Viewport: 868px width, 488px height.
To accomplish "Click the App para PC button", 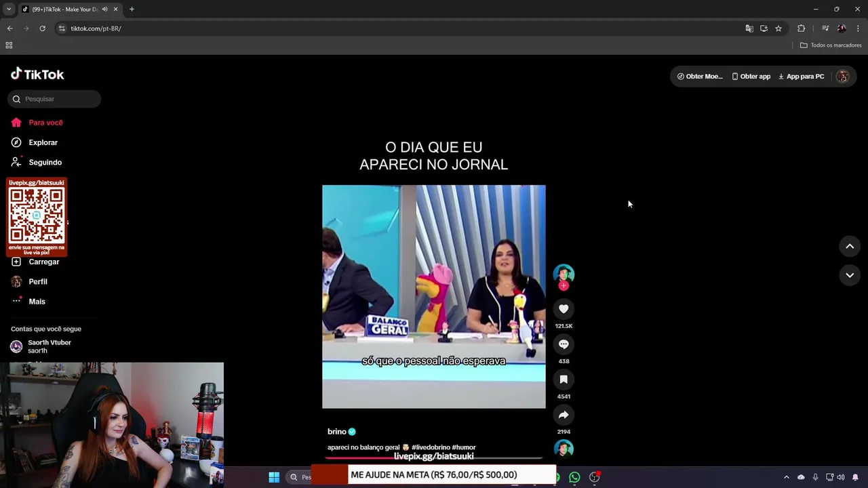I will [801, 77].
